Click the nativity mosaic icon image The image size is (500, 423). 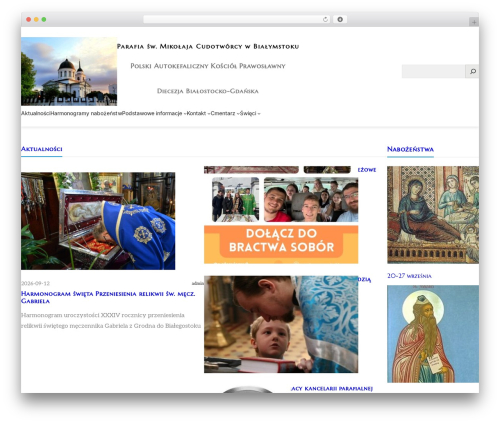coord(433,215)
